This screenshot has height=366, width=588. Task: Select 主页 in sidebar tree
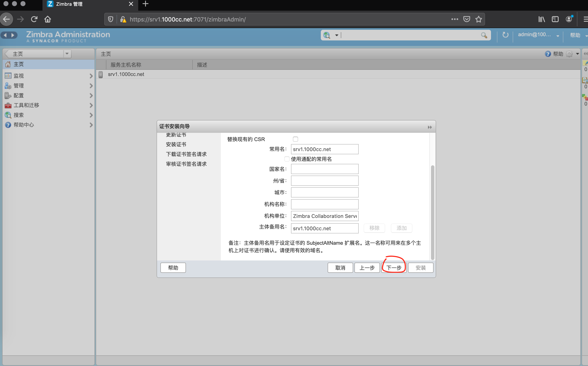click(x=48, y=64)
